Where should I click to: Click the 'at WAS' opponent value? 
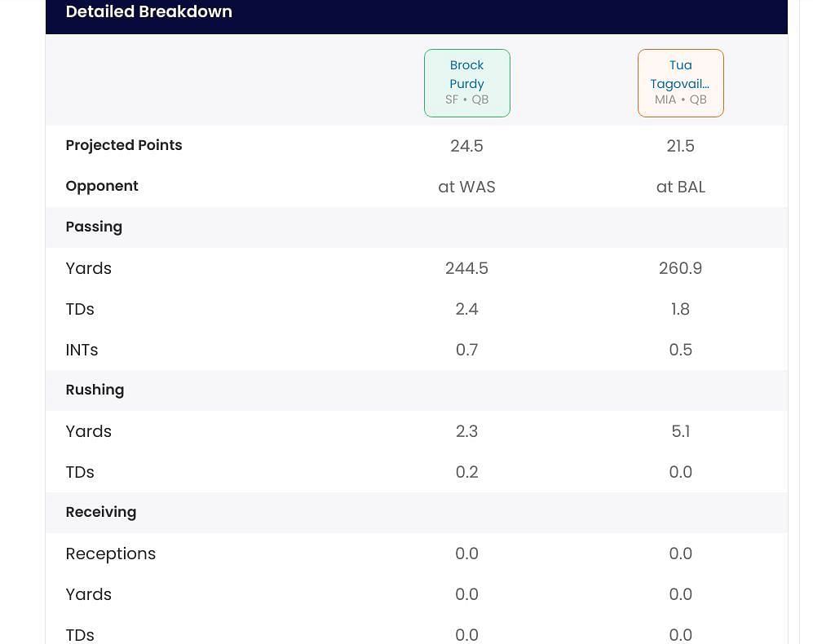pos(466,187)
